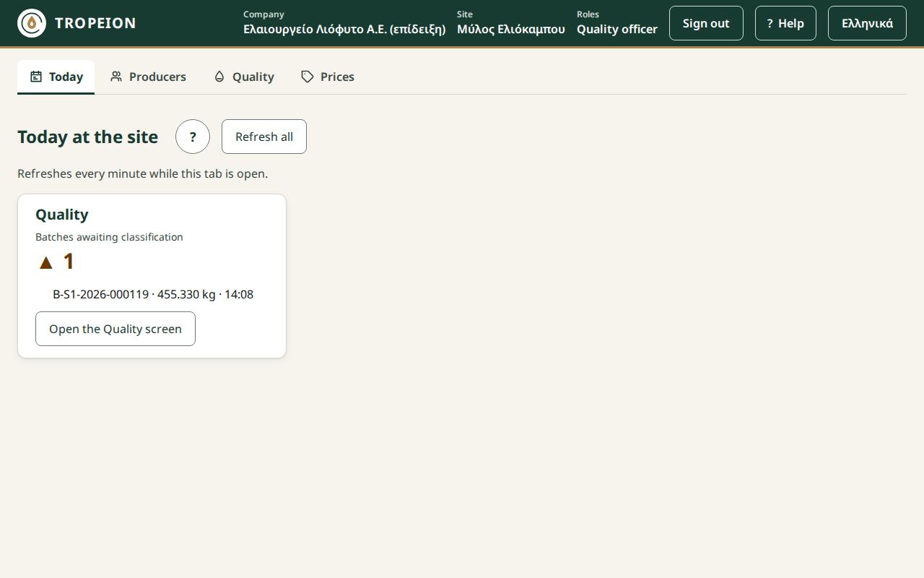
Task: Refresh all dashboard cards
Action: [264, 137]
